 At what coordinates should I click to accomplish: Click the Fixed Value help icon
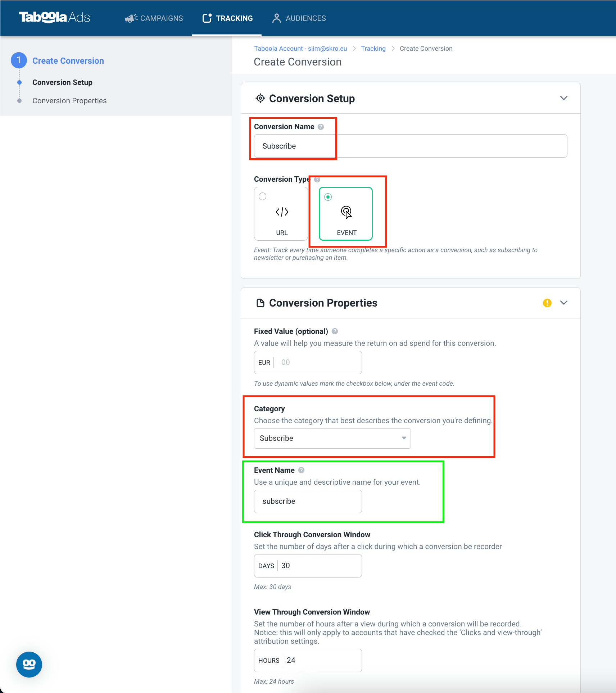click(335, 331)
